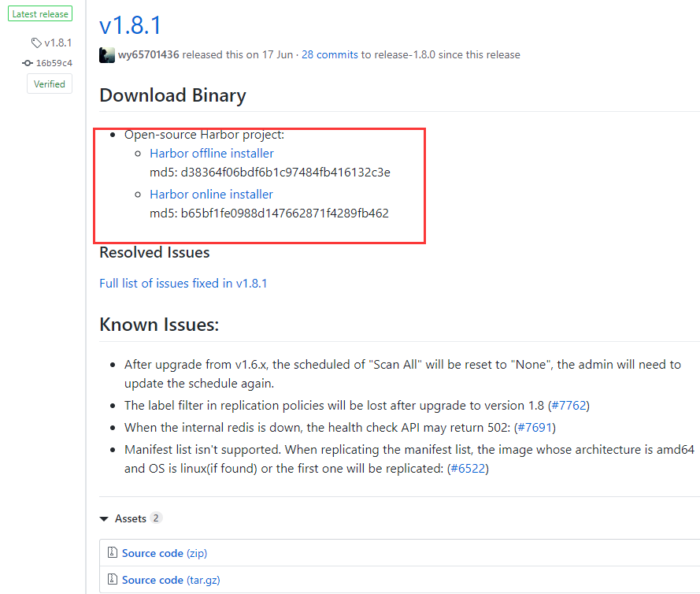Viewport: 700px width, 594px height.
Task: Click the Resolved Issues heading
Action: (154, 253)
